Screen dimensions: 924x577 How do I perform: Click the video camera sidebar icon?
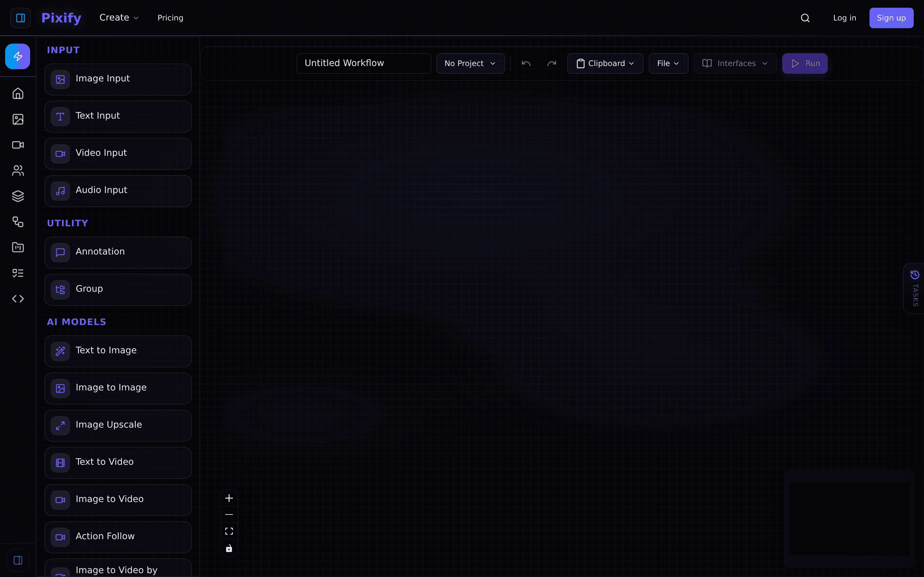(18, 145)
